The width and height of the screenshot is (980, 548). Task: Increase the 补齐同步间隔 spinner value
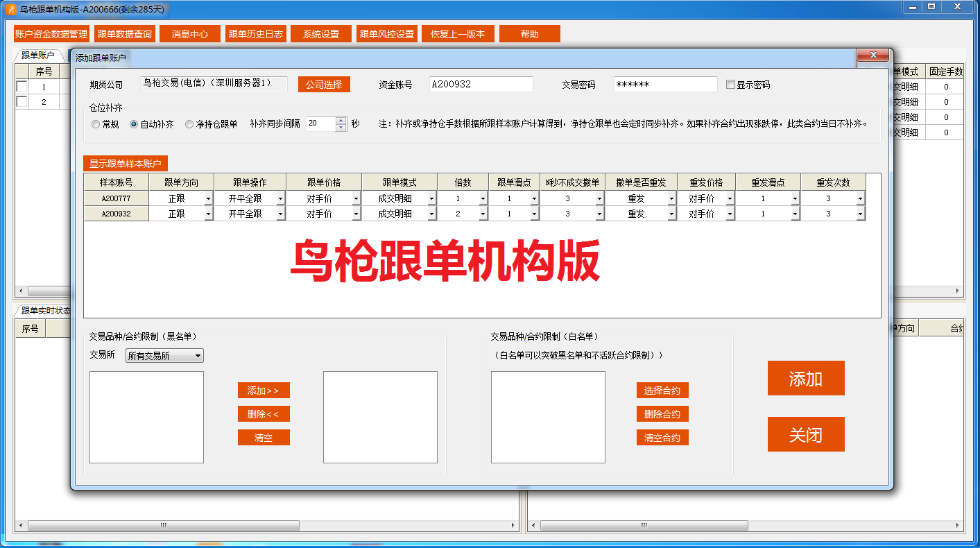(x=341, y=120)
